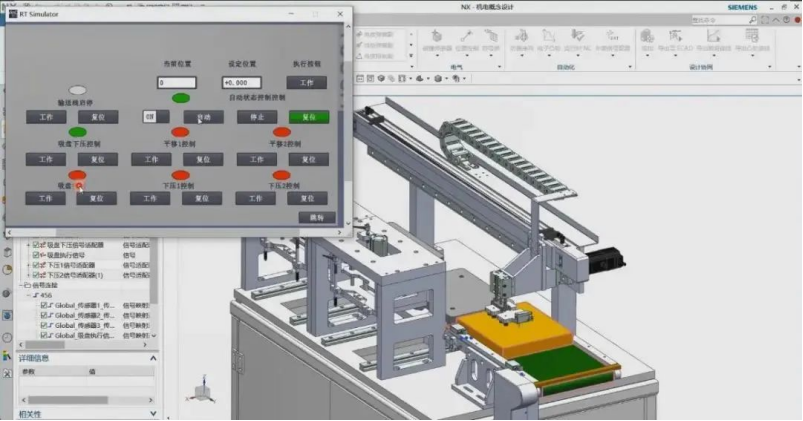Collapse the 详细信息 panel section
The image size is (803, 421).
pos(152,357)
